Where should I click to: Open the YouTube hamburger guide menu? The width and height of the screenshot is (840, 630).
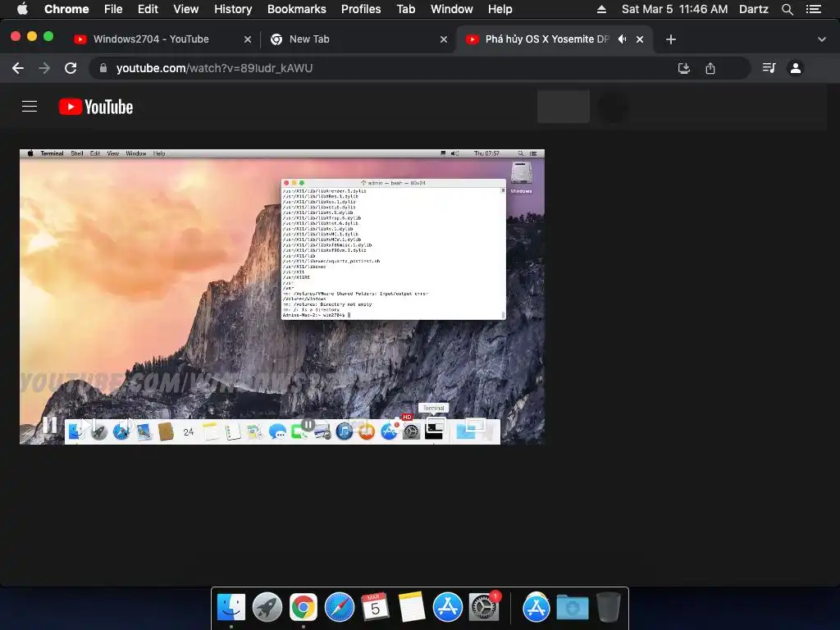(30, 107)
